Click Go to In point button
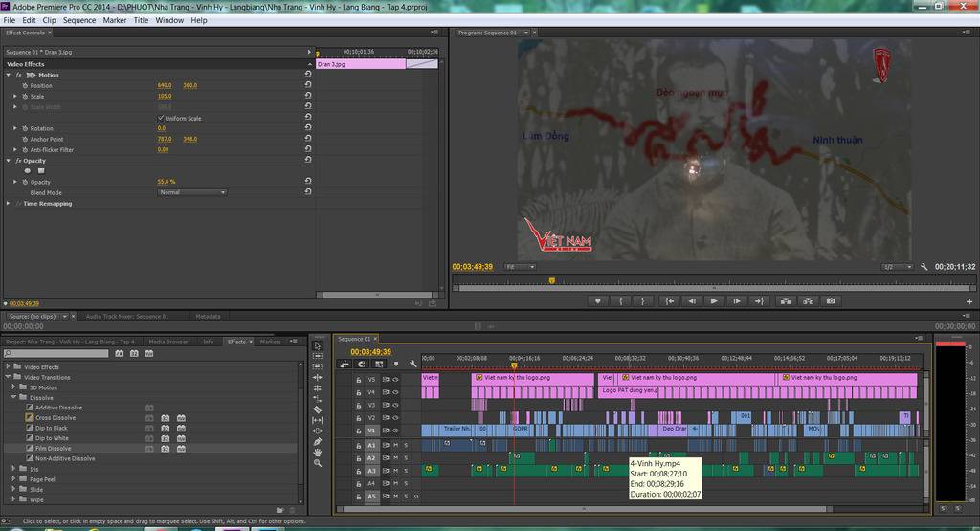980x531 pixels. coord(669,301)
